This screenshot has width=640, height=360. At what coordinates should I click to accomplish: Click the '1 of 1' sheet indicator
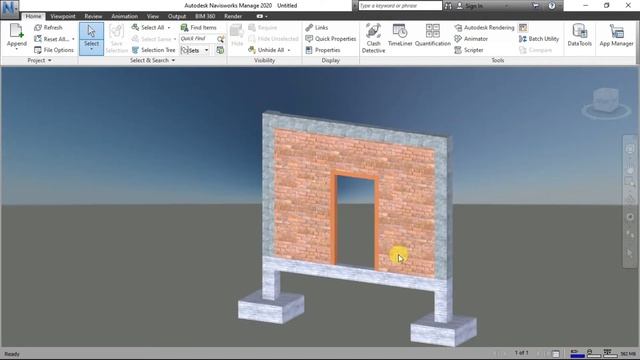click(x=521, y=353)
